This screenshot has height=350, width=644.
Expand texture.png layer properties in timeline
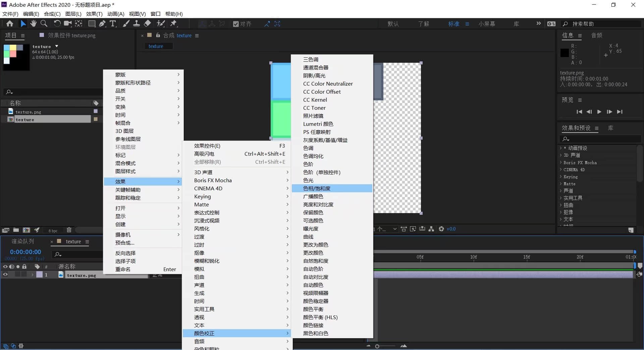coord(32,274)
